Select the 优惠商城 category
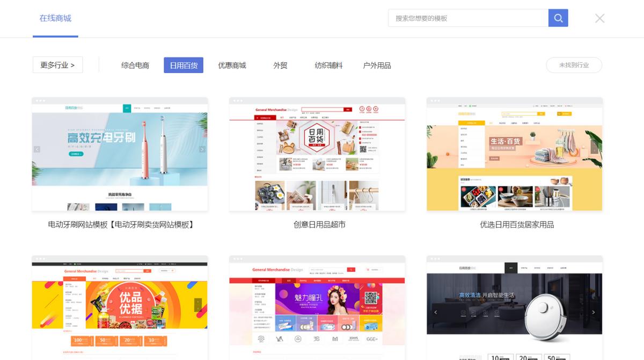 click(232, 65)
